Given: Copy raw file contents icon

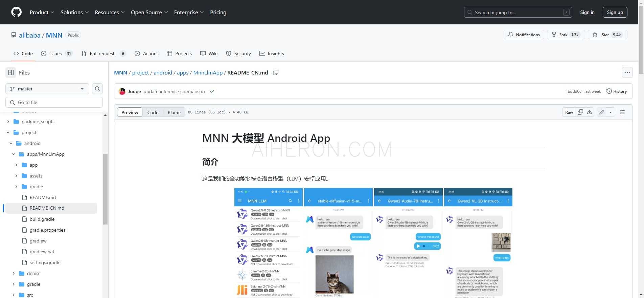Looking at the screenshot, I should point(580,112).
